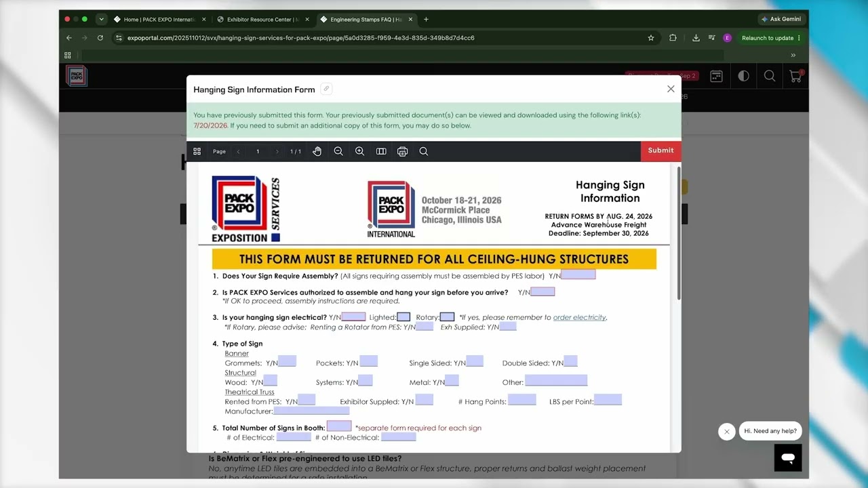Image resolution: width=868 pixels, height=488 pixels.
Task: Dismiss the 'Hi. Need any help?' chat bubble
Action: pos(727,432)
